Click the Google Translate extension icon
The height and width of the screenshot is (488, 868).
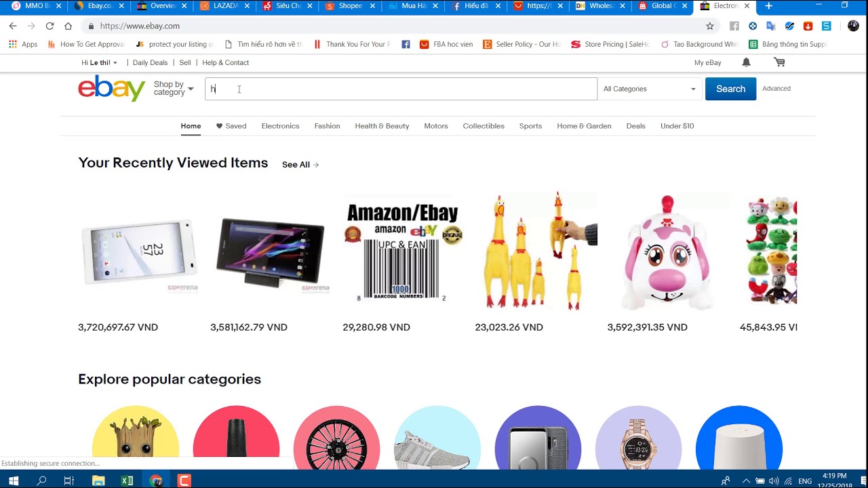pos(771,26)
